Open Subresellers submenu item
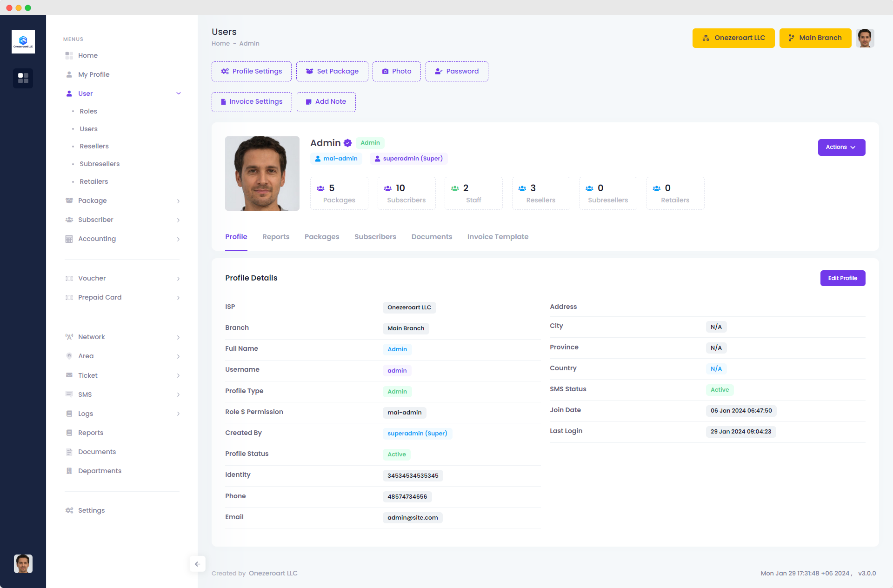This screenshot has width=893, height=588. (100, 164)
